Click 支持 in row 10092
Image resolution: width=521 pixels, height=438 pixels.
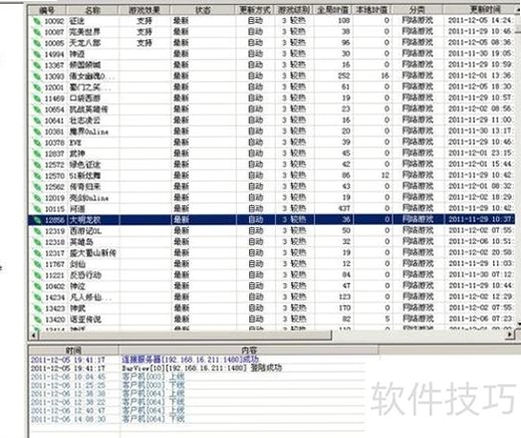144,21
